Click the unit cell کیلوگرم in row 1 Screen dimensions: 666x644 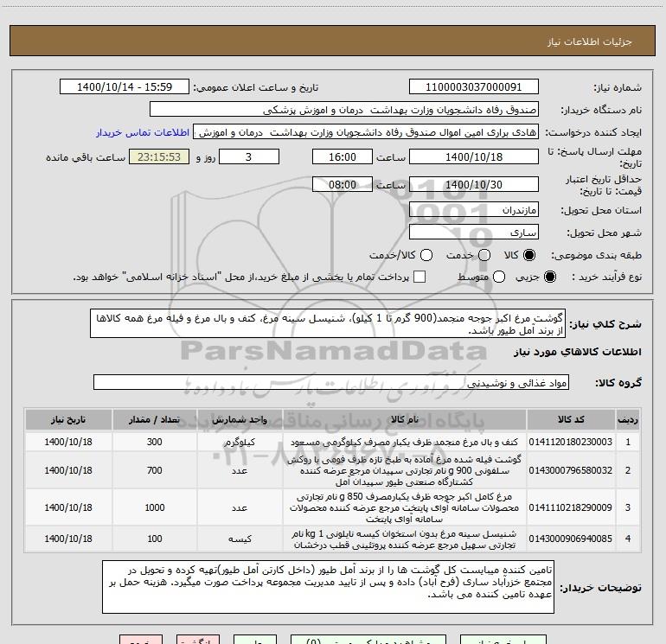tap(240, 442)
